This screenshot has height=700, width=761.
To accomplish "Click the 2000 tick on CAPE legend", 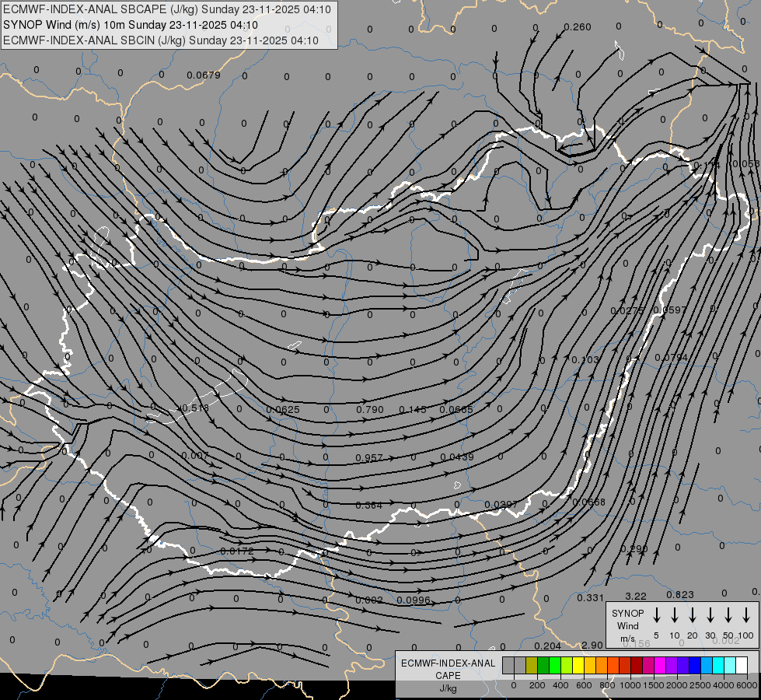I will pyautogui.click(x=677, y=685).
